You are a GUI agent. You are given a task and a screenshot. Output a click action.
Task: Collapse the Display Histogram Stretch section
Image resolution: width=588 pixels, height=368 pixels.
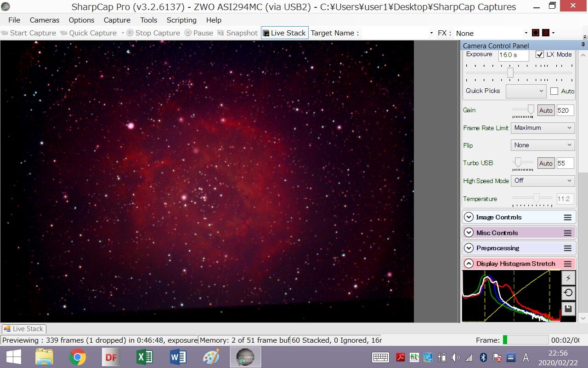(x=469, y=264)
